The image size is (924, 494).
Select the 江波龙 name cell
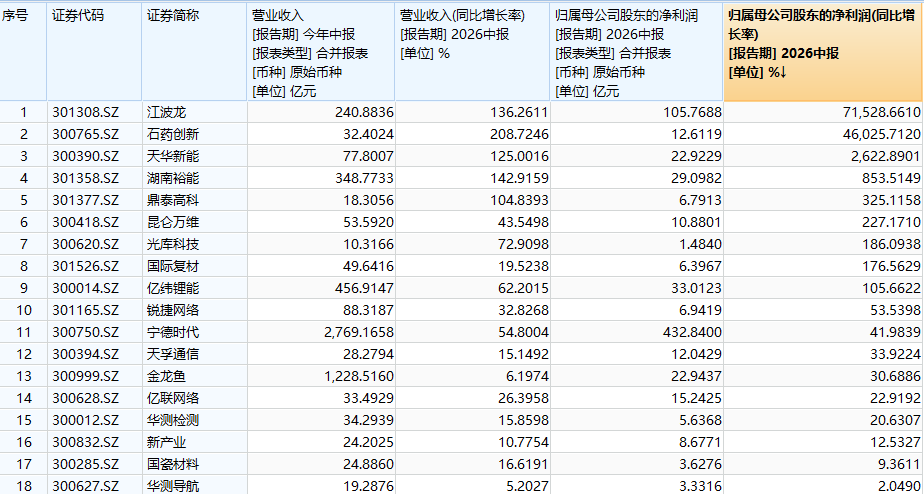point(166,112)
